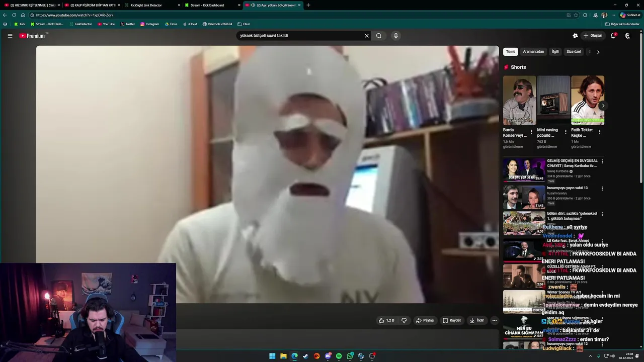This screenshot has width=644, height=362.
Task: Select the Aramanızdan filter chip
Action: [x=533, y=52]
